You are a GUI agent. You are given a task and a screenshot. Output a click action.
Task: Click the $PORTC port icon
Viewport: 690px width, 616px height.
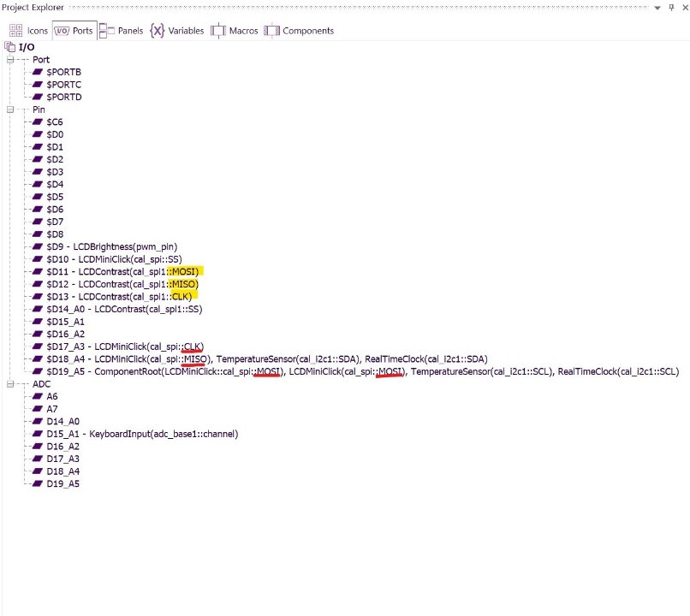[x=37, y=84]
